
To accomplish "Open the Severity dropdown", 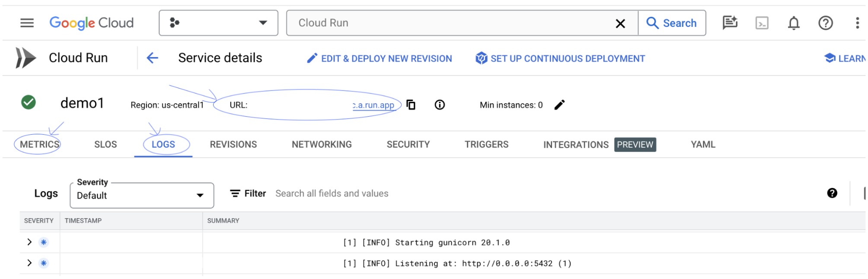I will [x=142, y=196].
